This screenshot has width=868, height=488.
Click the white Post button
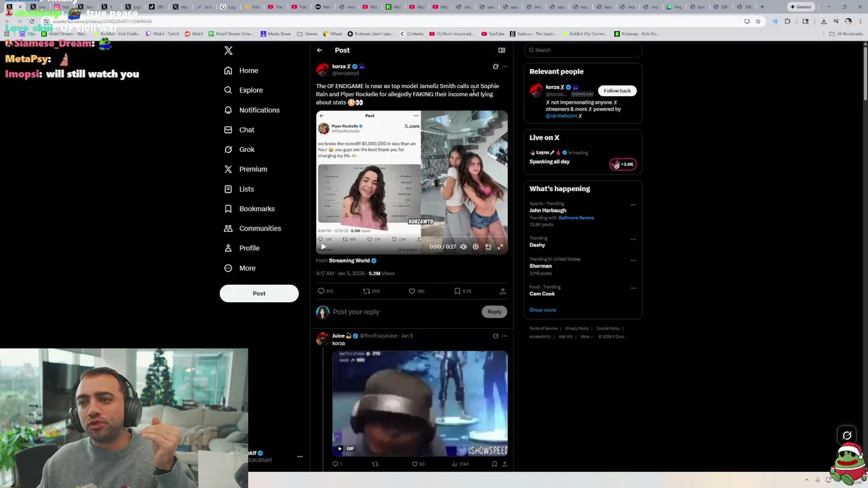click(259, 293)
